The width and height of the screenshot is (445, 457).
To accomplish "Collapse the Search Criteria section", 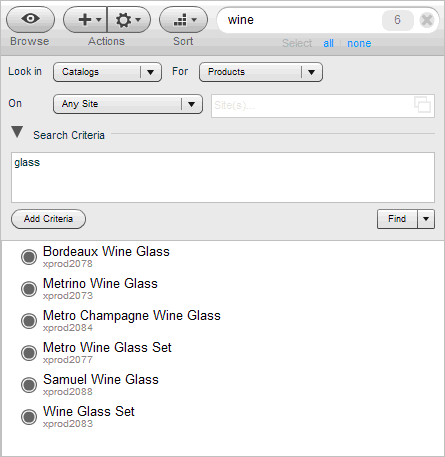I will (x=17, y=132).
